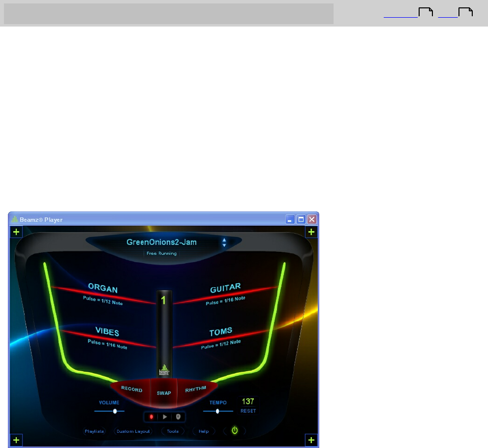Click the Beamz® Player title text
The height and width of the screenshot is (448, 488).
(41, 220)
